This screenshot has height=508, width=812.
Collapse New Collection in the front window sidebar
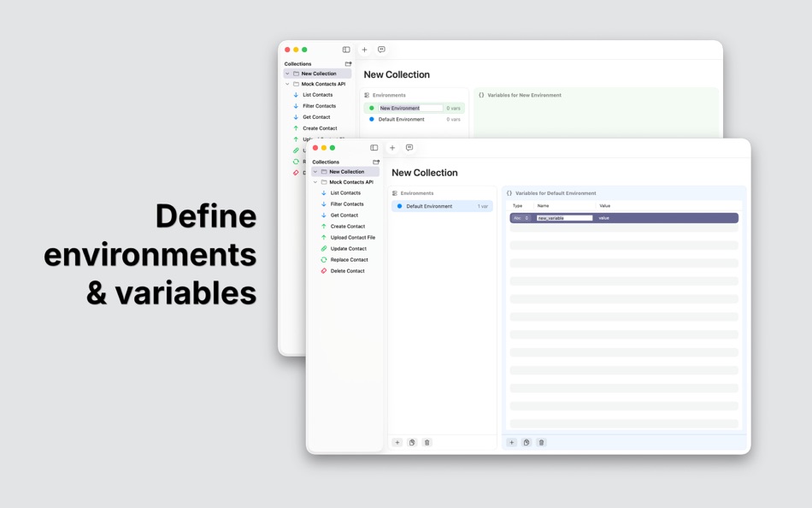(315, 172)
